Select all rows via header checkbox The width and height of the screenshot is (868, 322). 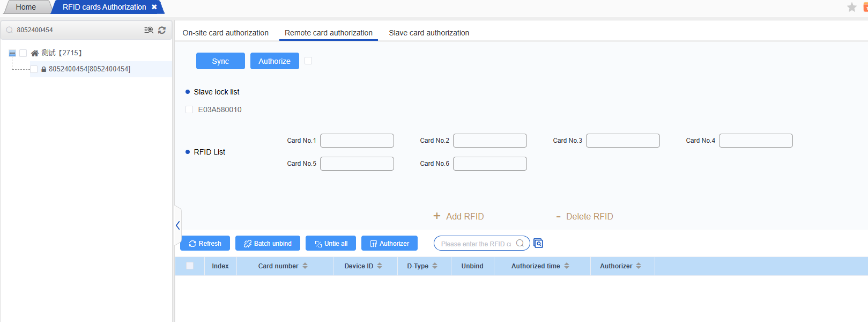[x=190, y=266]
